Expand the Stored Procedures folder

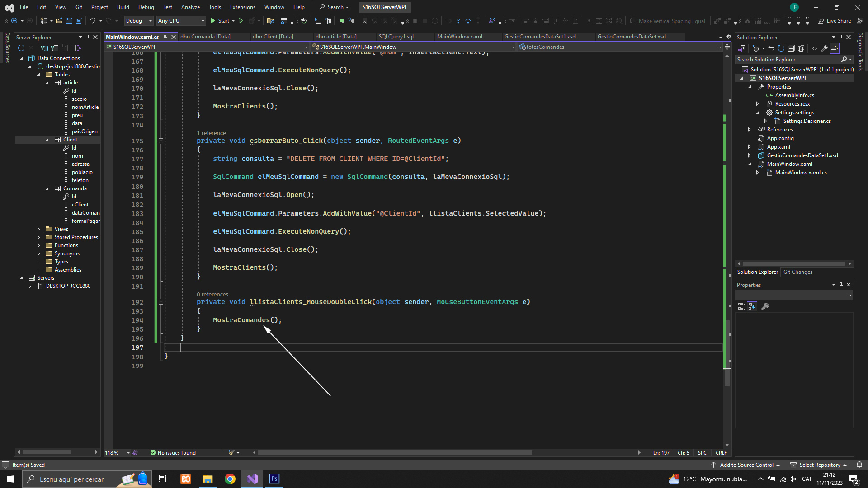click(x=38, y=237)
